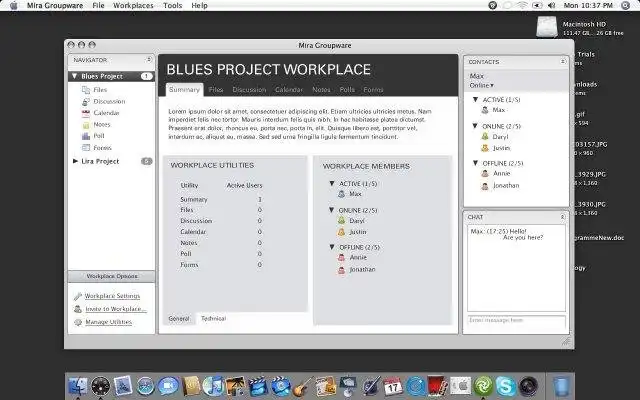Switch to the Discussion tab
Screen dimensions: 640x400
coord(249,90)
